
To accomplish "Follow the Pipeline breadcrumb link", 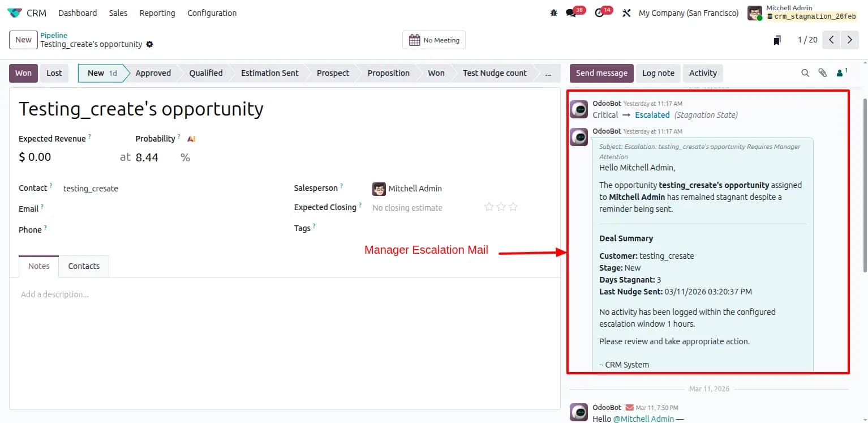I will (x=54, y=35).
